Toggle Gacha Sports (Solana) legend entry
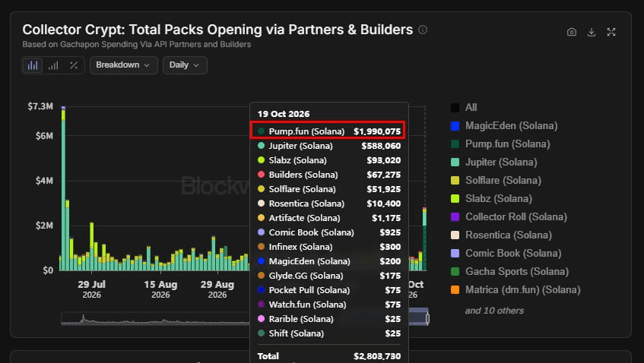 pos(509,272)
